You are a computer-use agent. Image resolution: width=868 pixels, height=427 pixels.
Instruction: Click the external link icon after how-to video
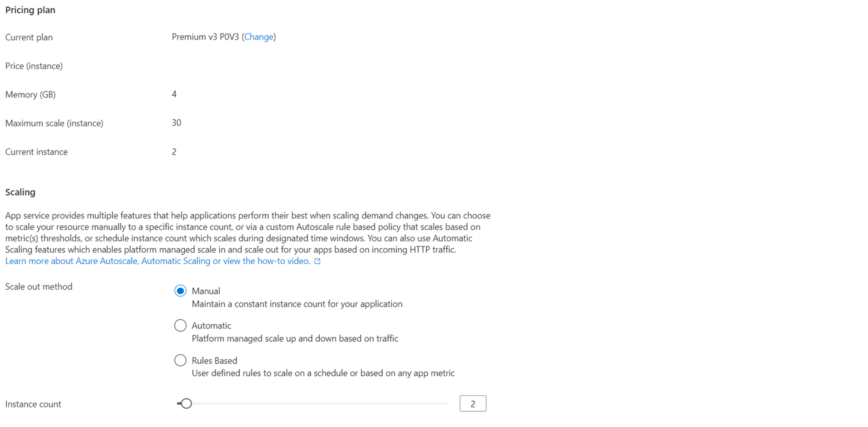(317, 261)
